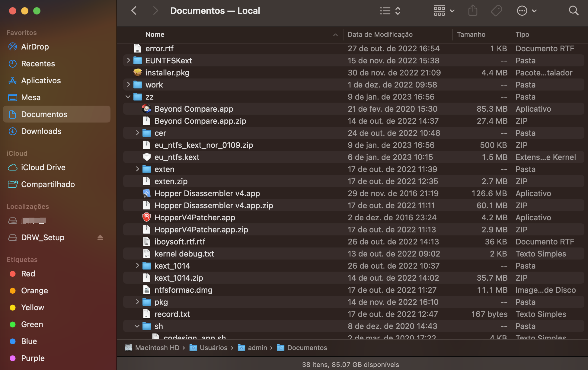Click Documentos in the path bar
This screenshot has height=370, width=588.
click(x=302, y=348)
